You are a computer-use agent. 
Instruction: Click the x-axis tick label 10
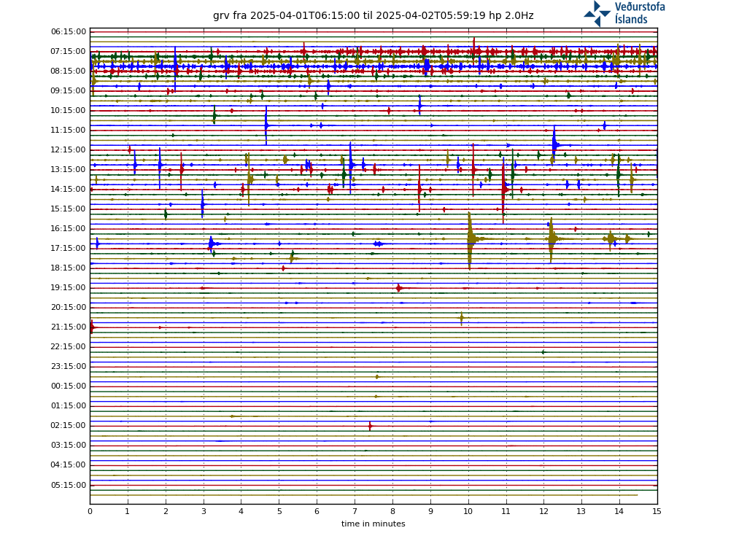pyautogui.click(x=468, y=511)
